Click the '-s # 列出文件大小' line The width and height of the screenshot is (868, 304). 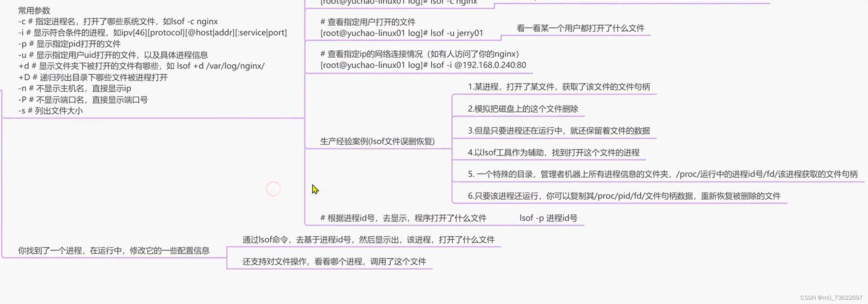point(50,110)
